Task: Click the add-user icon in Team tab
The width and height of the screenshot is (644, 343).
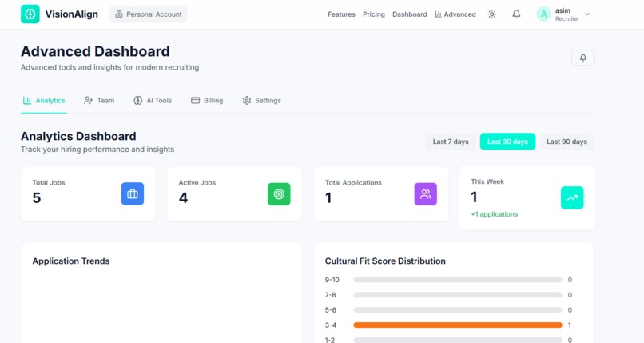Action: point(89,100)
